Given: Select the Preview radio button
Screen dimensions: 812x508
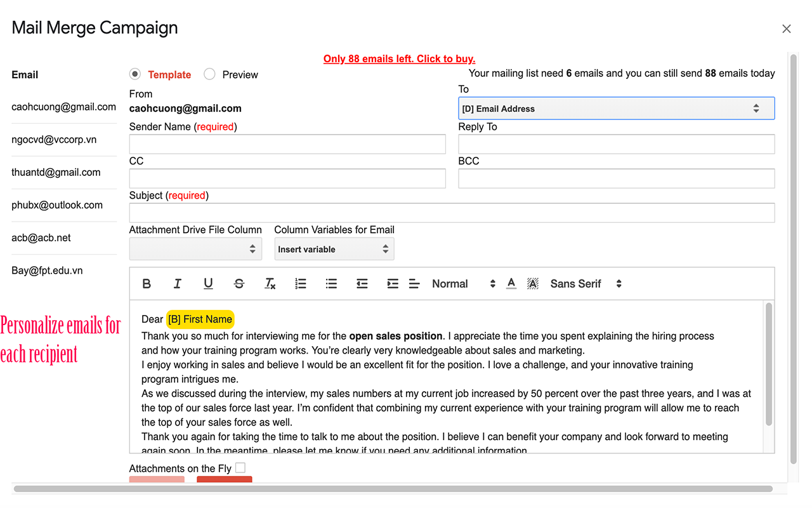Looking at the screenshot, I should 209,74.
